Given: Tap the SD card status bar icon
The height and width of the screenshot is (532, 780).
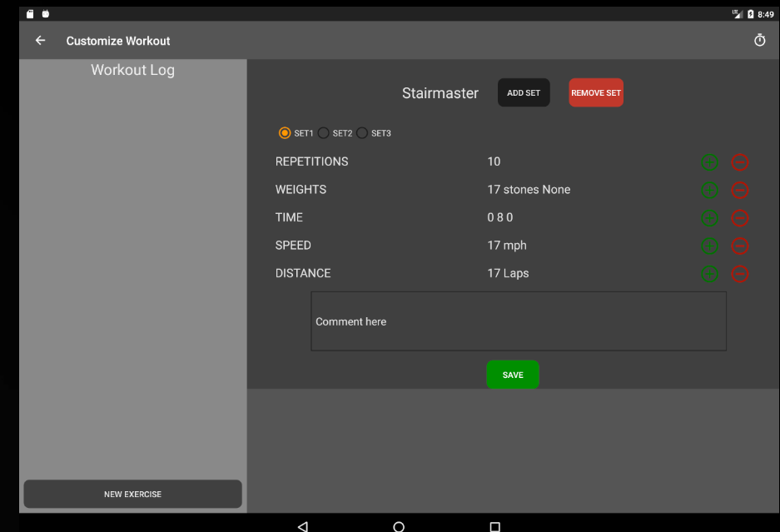Looking at the screenshot, I should (30, 14).
